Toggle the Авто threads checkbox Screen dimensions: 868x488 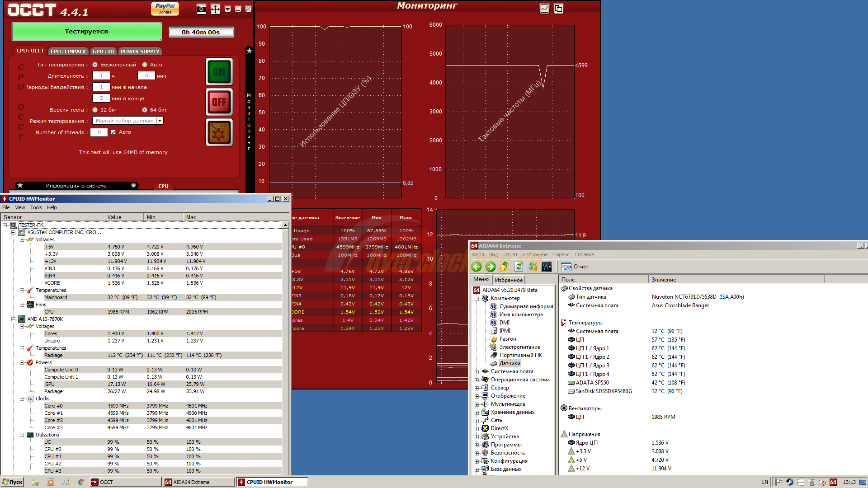click(113, 132)
